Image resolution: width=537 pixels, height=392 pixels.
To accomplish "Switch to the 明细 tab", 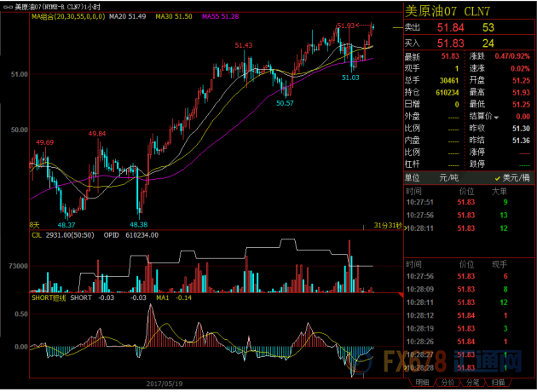I will pos(422,383).
